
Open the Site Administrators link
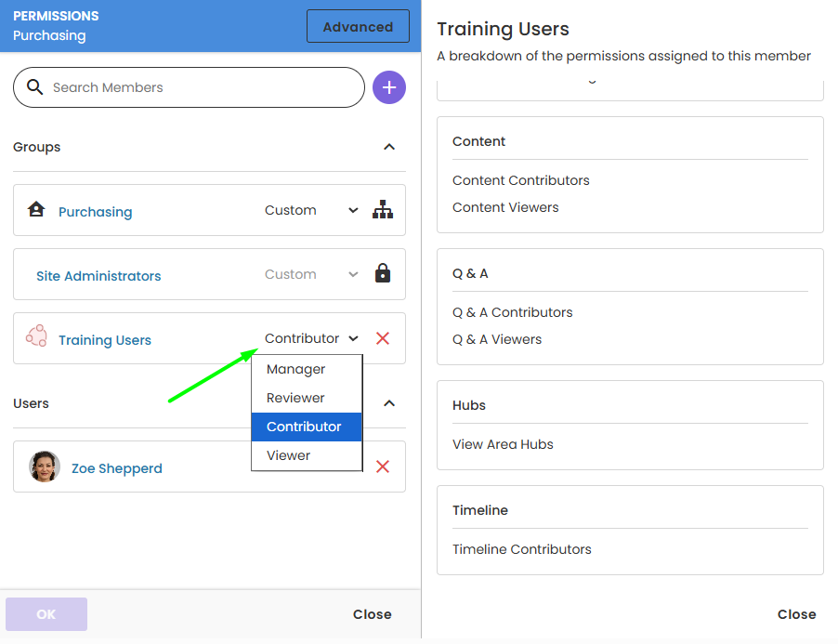point(98,276)
